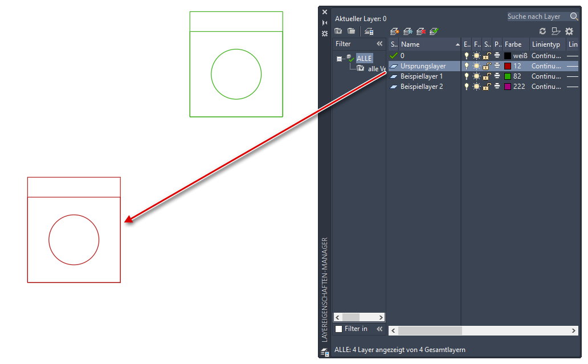Screen dimensions: 588x364
Task: Turn off the lightbulb for Beispiellayer 1
Action: click(x=466, y=76)
